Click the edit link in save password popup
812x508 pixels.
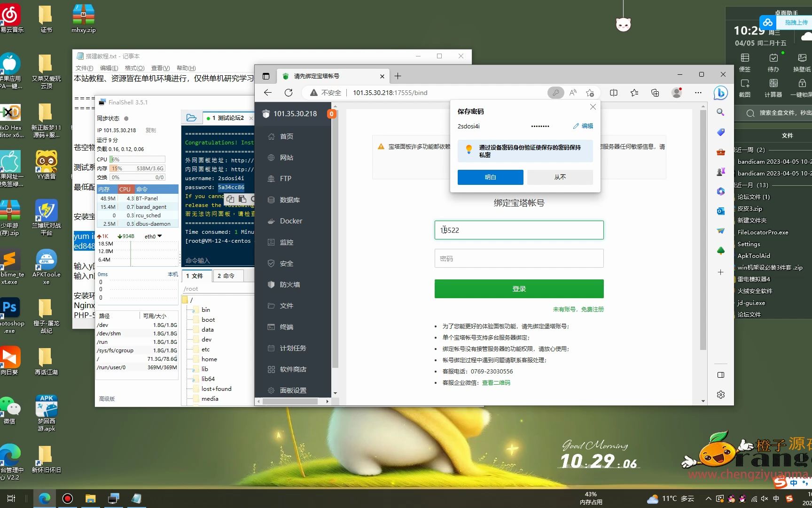tap(583, 126)
